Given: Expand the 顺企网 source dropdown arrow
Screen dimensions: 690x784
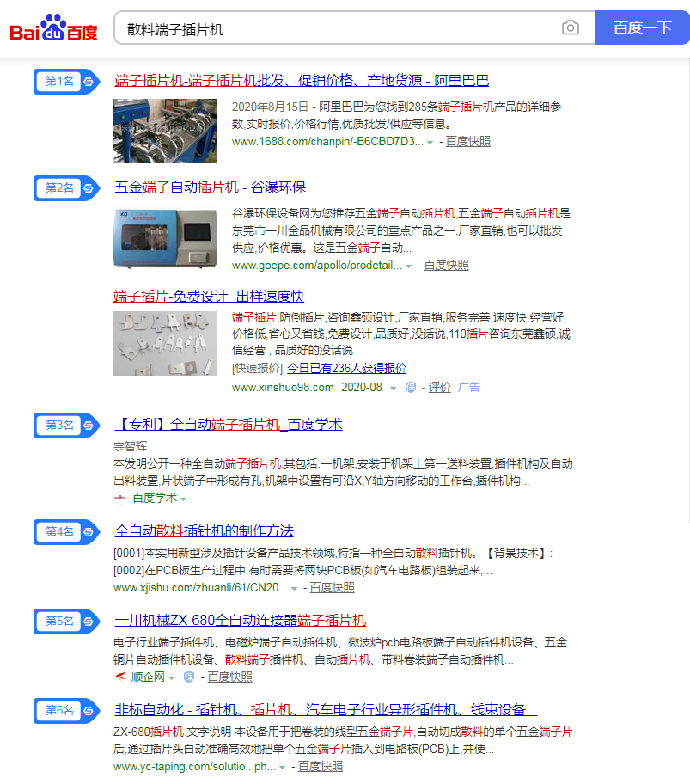Looking at the screenshot, I should click(171, 678).
